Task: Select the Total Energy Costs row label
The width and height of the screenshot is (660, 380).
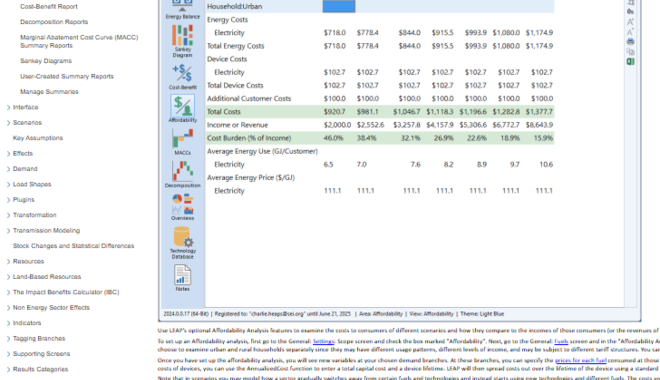Action: (235, 46)
